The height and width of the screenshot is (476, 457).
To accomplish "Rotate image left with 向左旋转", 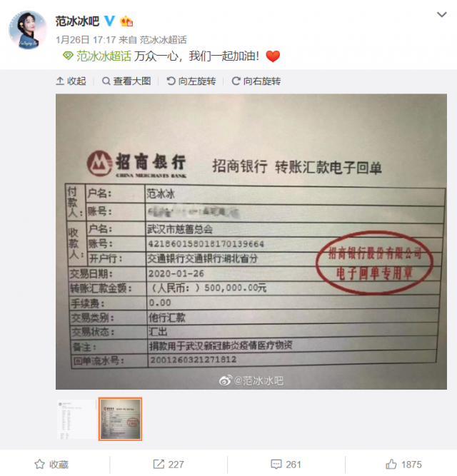I will (x=191, y=81).
